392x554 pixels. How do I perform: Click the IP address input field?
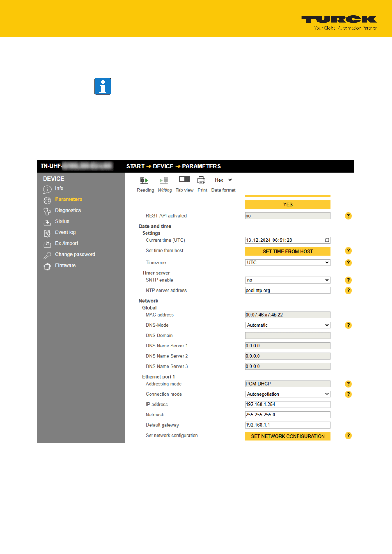pyautogui.click(x=288, y=404)
